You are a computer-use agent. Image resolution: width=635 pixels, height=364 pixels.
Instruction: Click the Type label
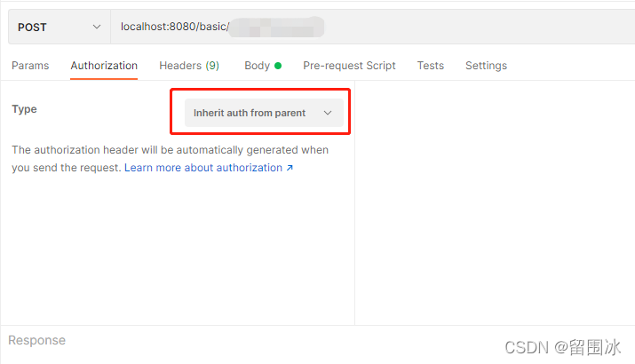(24, 109)
